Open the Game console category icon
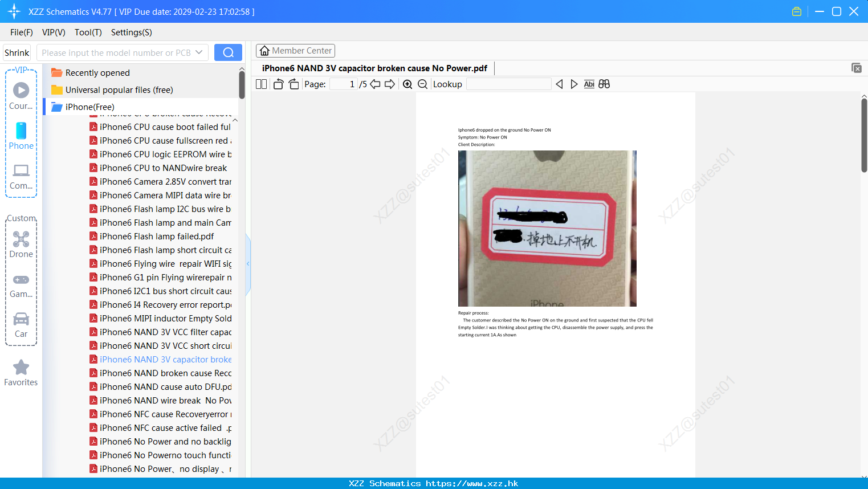This screenshot has width=868, height=489. [21, 285]
